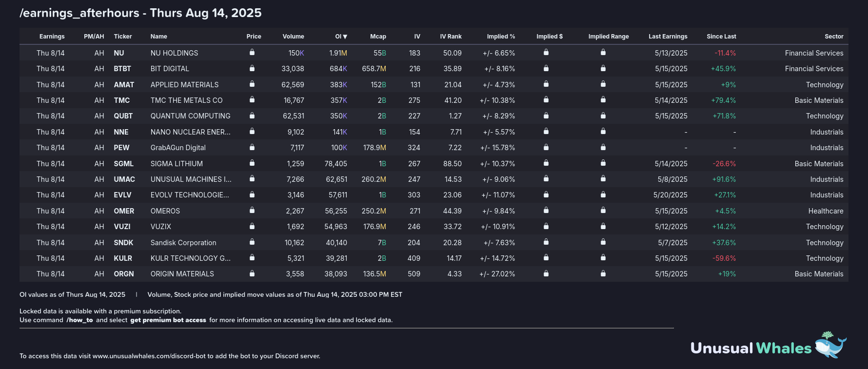Screen dimensions: 868x369
Task: Click the KULR ticker symbol
Action: point(123,258)
